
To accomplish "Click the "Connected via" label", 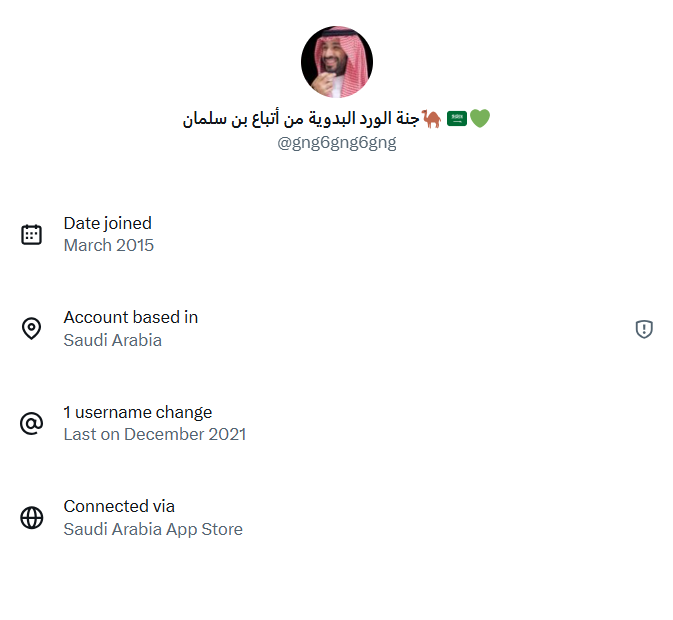I will click(118, 506).
